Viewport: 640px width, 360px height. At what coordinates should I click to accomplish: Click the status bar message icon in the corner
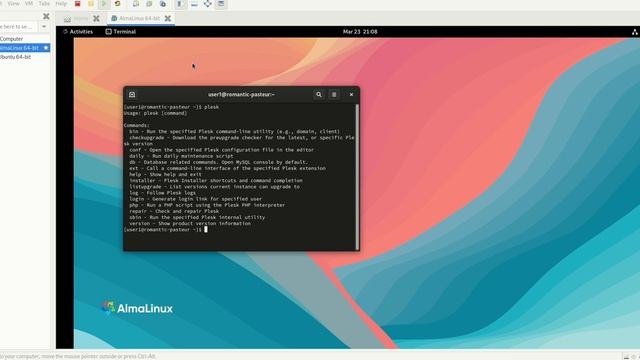tap(626, 357)
